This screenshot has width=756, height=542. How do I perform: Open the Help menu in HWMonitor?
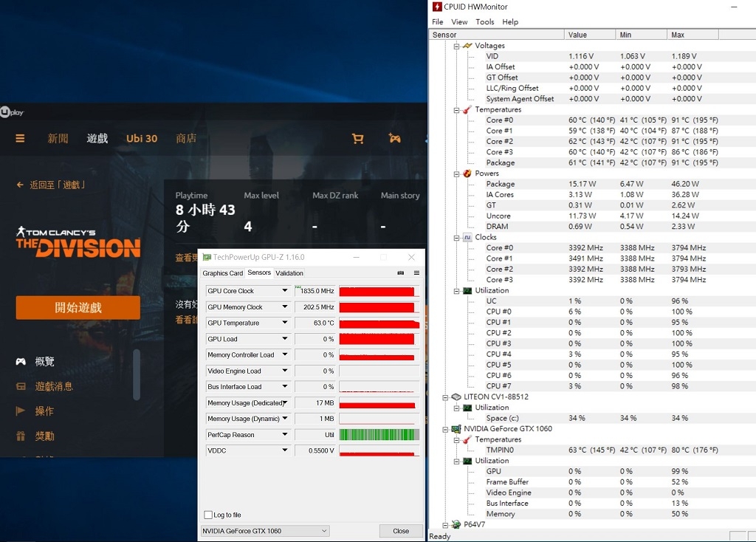510,21
